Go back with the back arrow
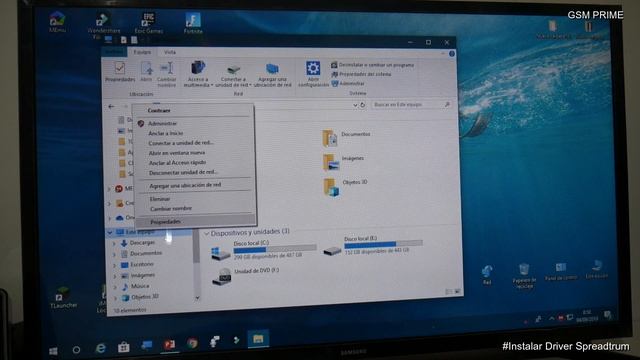Image resolution: width=640 pixels, height=360 pixels. tap(111, 107)
